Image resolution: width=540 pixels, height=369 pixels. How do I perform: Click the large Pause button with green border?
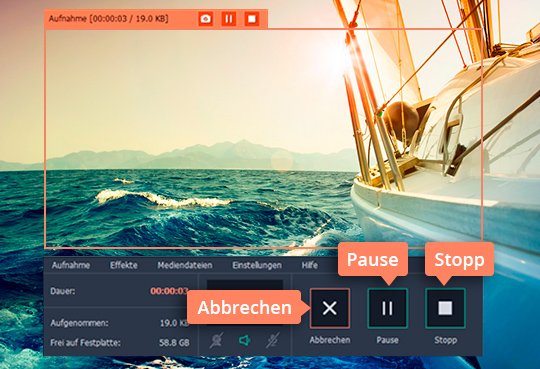[387, 308]
